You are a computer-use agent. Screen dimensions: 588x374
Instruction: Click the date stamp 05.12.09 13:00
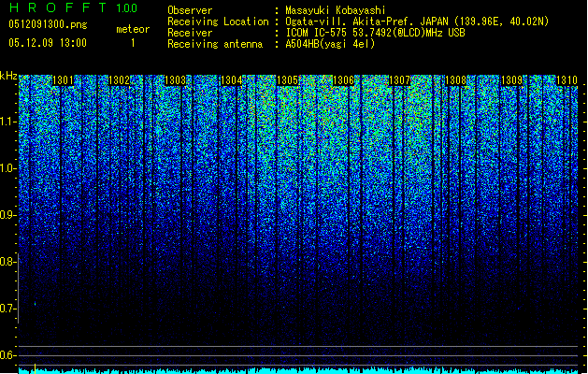coord(48,43)
